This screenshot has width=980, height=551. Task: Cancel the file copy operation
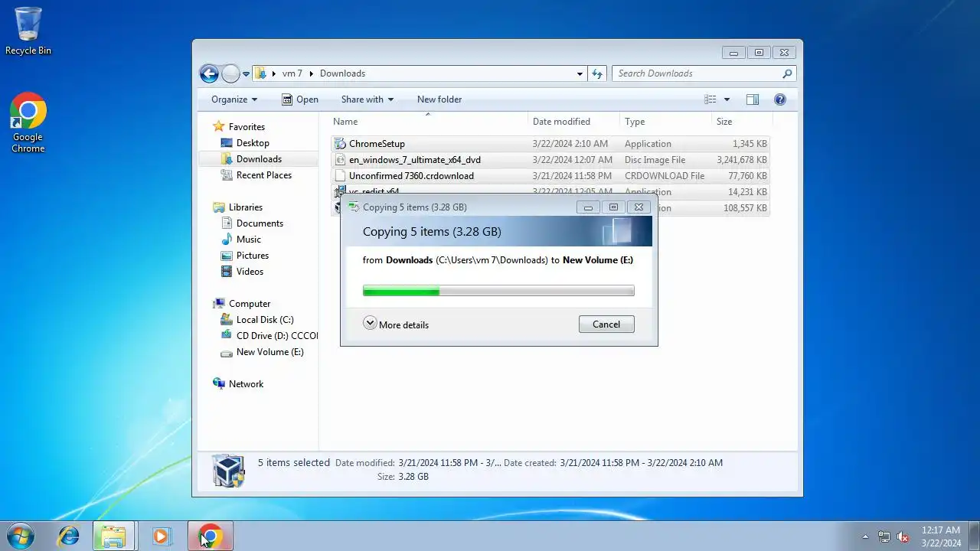click(606, 324)
